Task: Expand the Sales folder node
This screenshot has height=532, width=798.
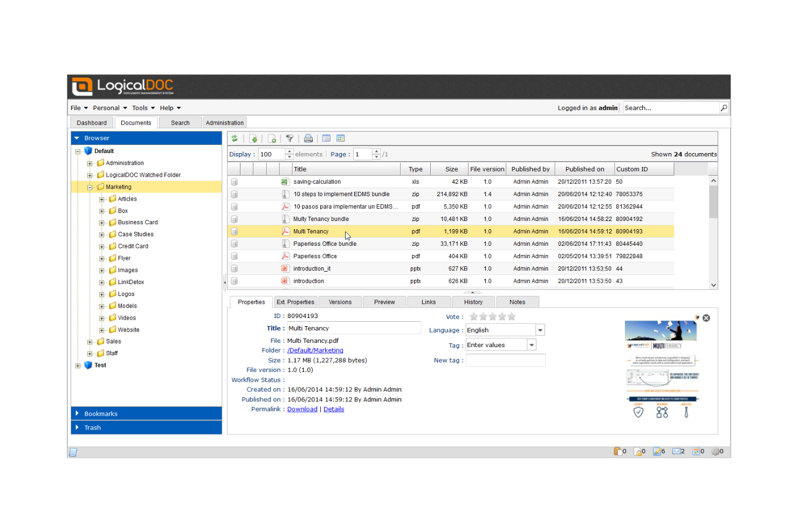Action: tap(90, 342)
